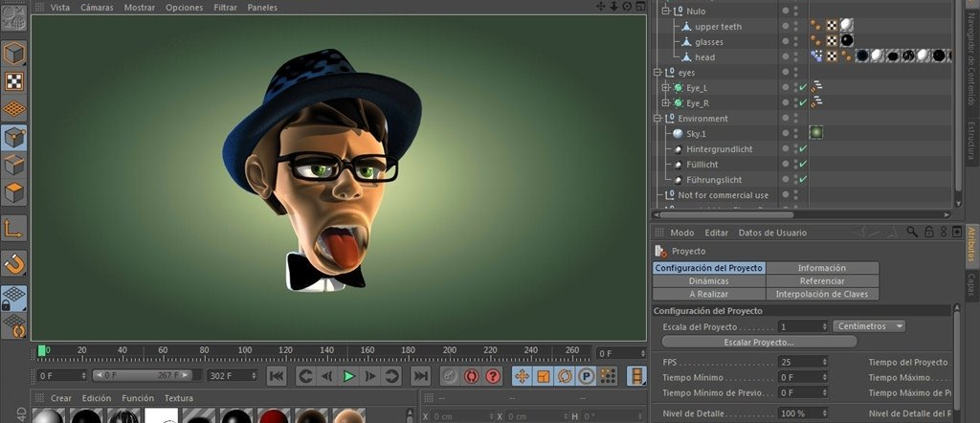Image resolution: width=980 pixels, height=423 pixels.
Task: Expand the Eye_R object node
Action: pos(666,103)
